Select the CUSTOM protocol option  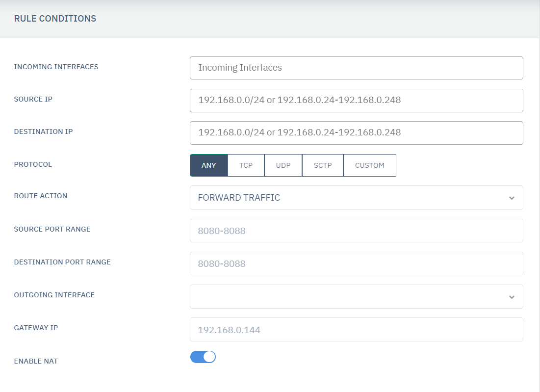click(x=369, y=165)
